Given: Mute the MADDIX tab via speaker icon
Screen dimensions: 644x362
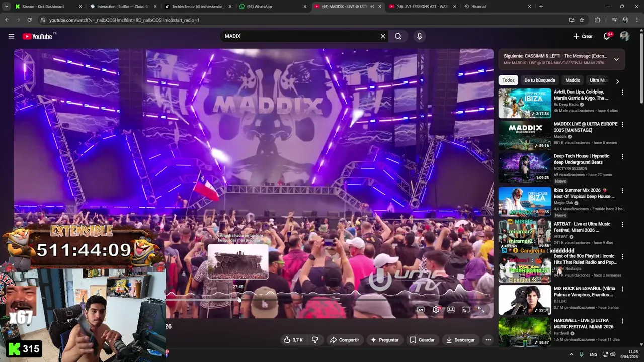Looking at the screenshot, I should [372, 7].
